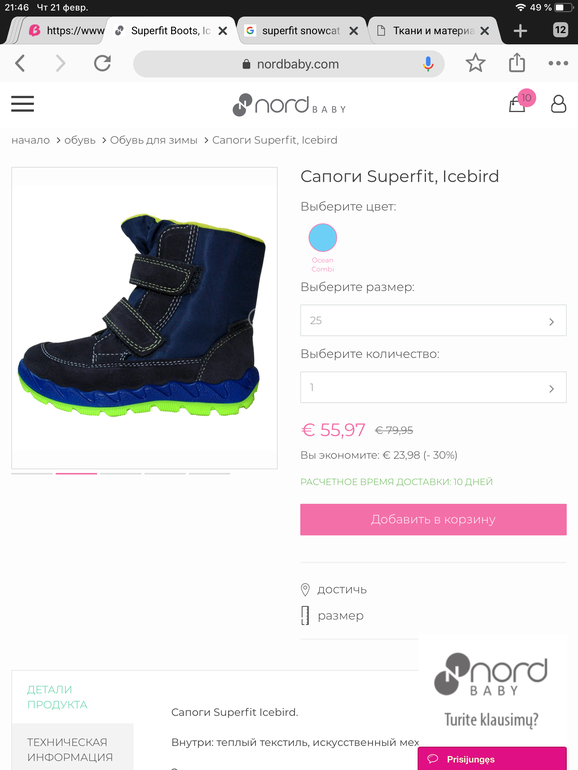Viewport: 578px width, 770px height.
Task: Reload the page with refresh icon
Action: (102, 63)
